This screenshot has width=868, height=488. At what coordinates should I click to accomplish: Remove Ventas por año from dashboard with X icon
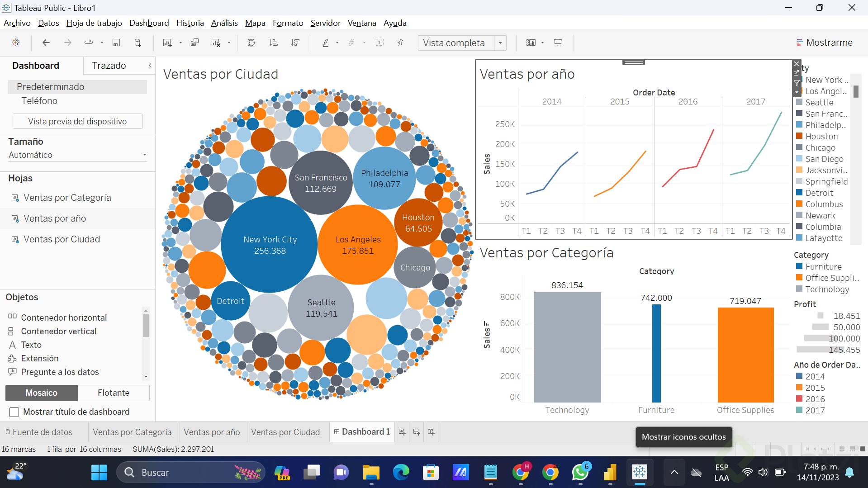coord(797,64)
